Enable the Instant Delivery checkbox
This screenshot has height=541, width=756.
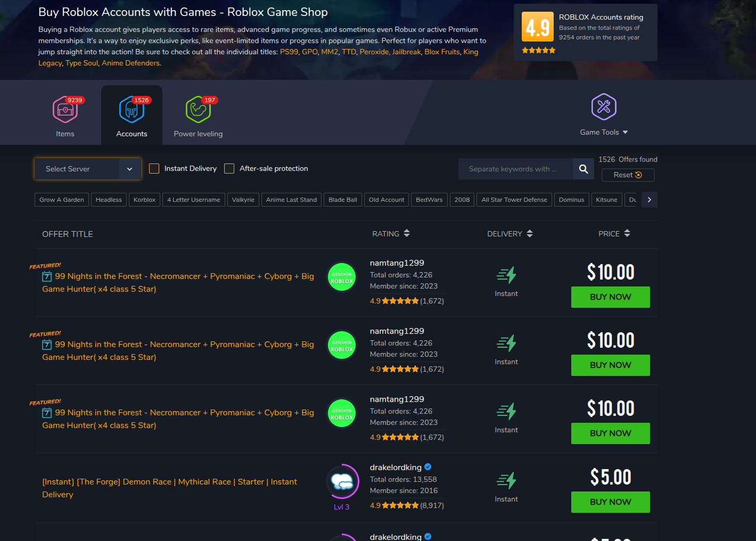(154, 169)
